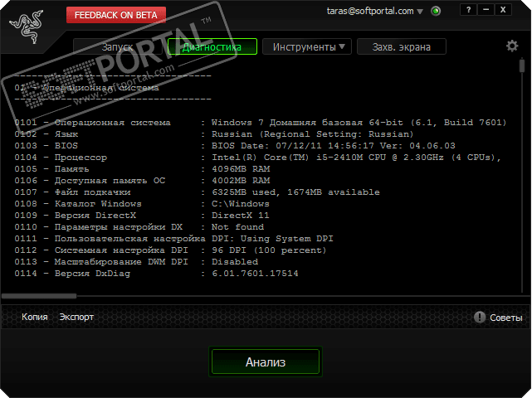Select the 0104 Процессор line
532x398 pixels.
[257, 158]
